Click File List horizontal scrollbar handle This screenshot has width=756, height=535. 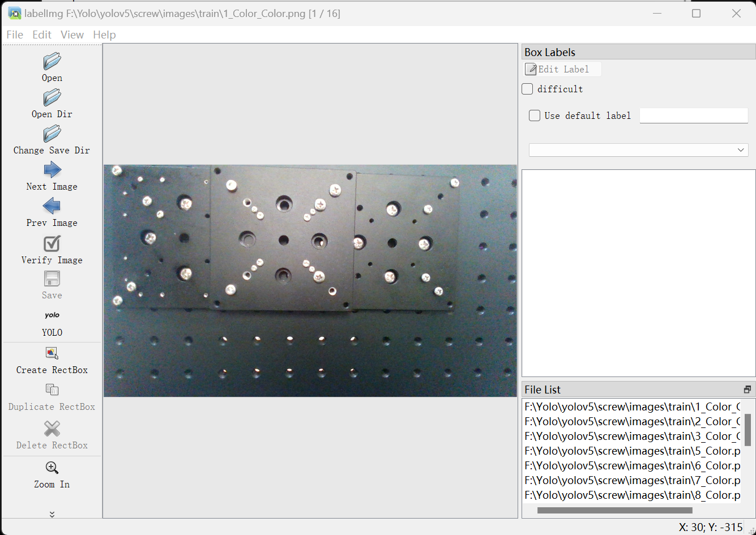pyautogui.click(x=614, y=510)
